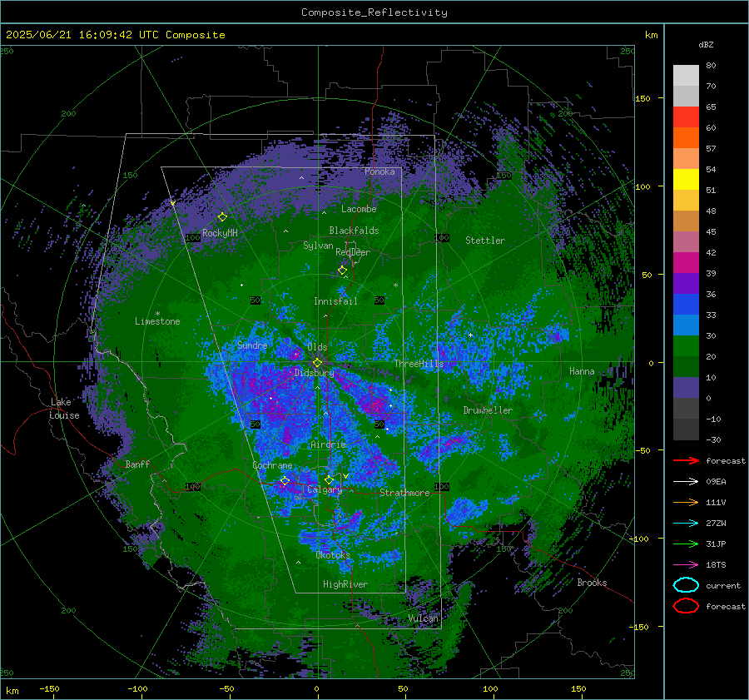Screen dimensions: 749x700
Task: Click the 65 dBZ red color swatch
Action: (x=686, y=117)
